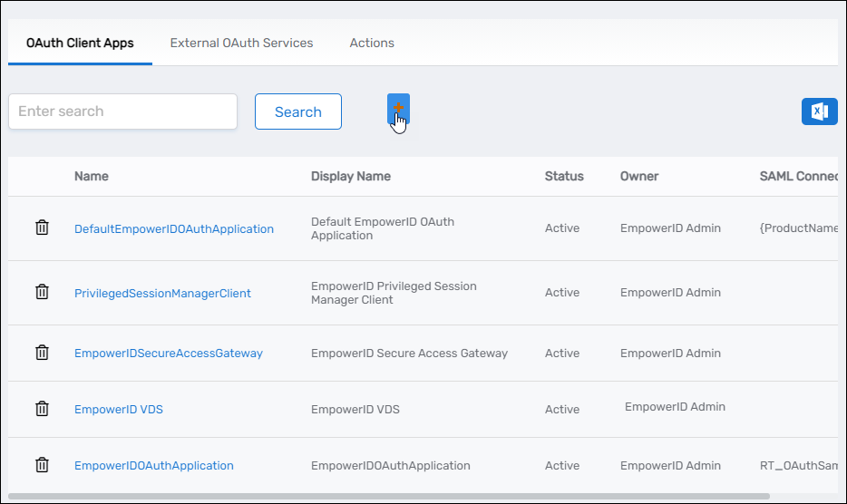
Task: Click the Owner column header
Action: pos(639,176)
